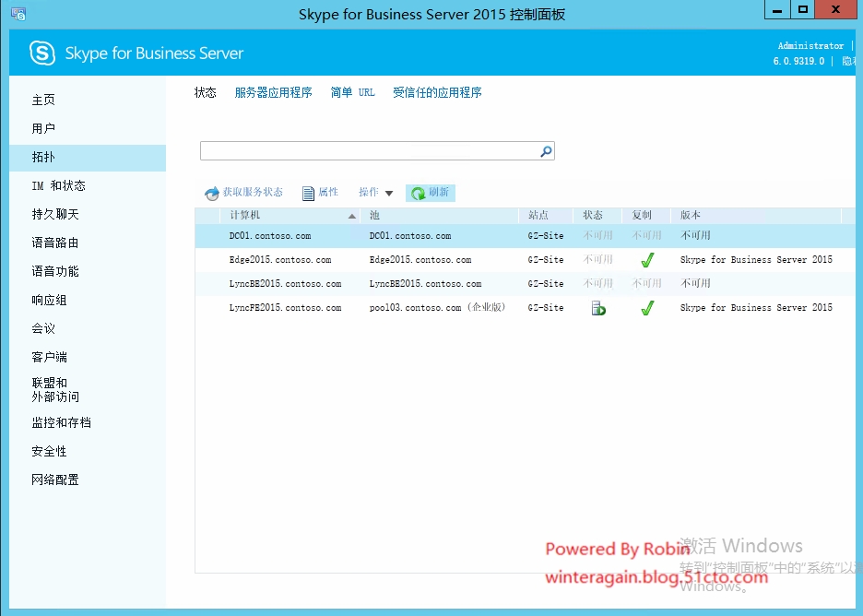Close the control panel window
The image size is (863, 616).
click(835, 10)
